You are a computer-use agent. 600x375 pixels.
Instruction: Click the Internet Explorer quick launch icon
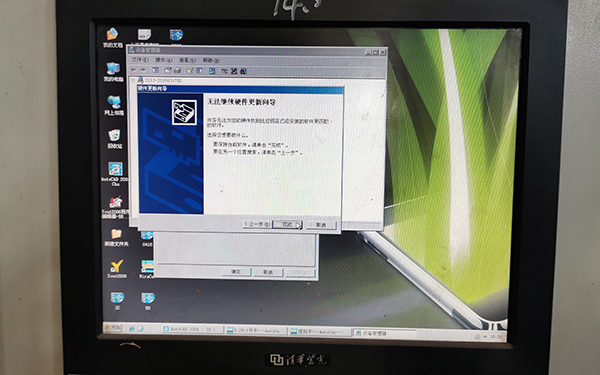[132, 328]
